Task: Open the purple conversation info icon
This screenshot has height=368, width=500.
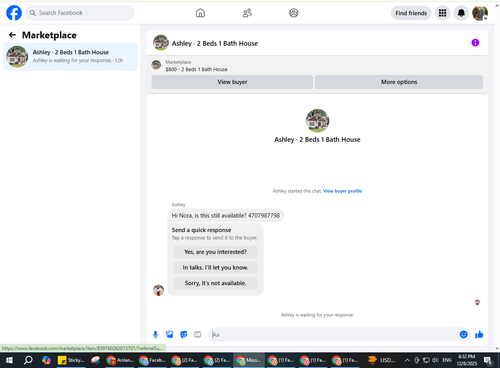Action: pos(475,43)
